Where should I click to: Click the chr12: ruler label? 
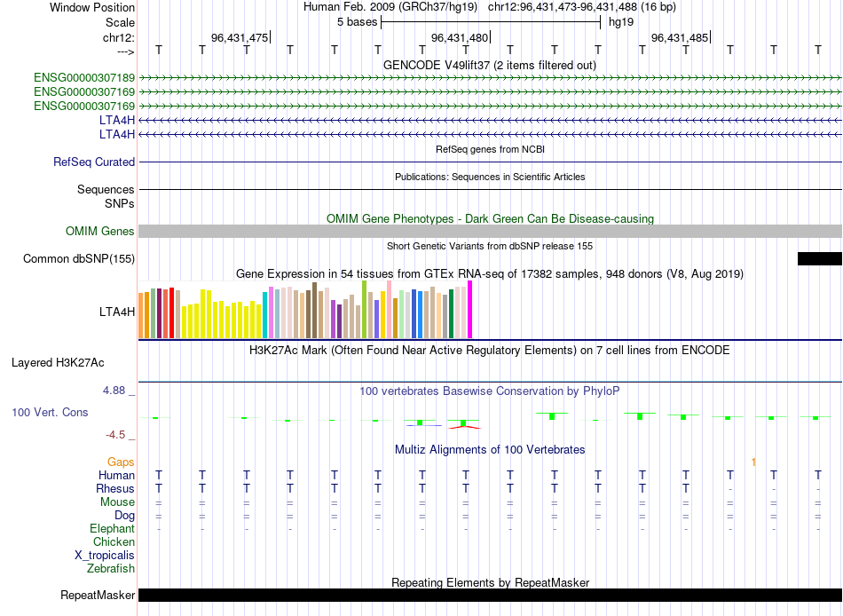[x=119, y=37]
